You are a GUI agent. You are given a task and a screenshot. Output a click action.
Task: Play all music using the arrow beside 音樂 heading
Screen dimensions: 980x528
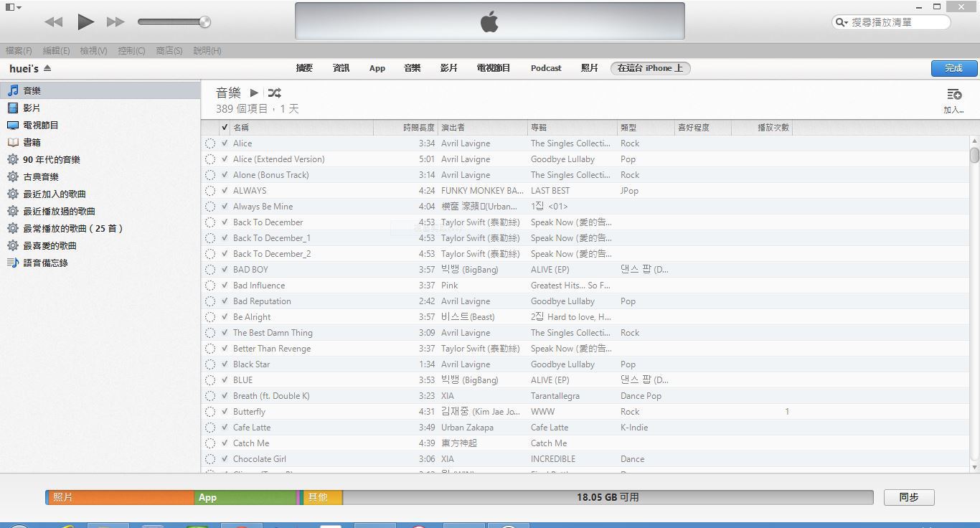(254, 93)
